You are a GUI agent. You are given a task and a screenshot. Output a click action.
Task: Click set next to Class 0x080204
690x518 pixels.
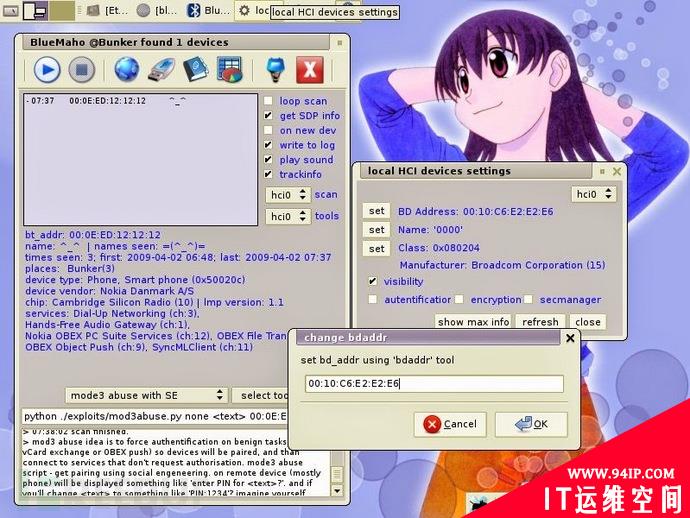point(376,249)
